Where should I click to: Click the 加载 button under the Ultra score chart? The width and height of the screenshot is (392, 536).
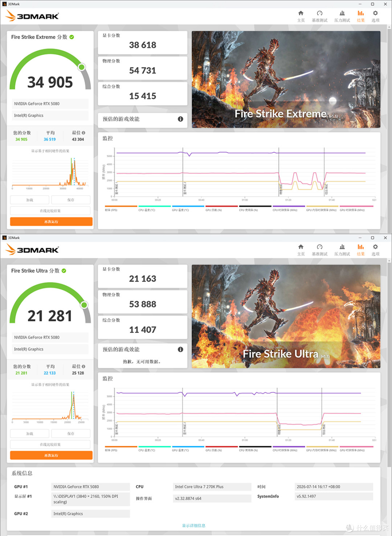point(29,434)
